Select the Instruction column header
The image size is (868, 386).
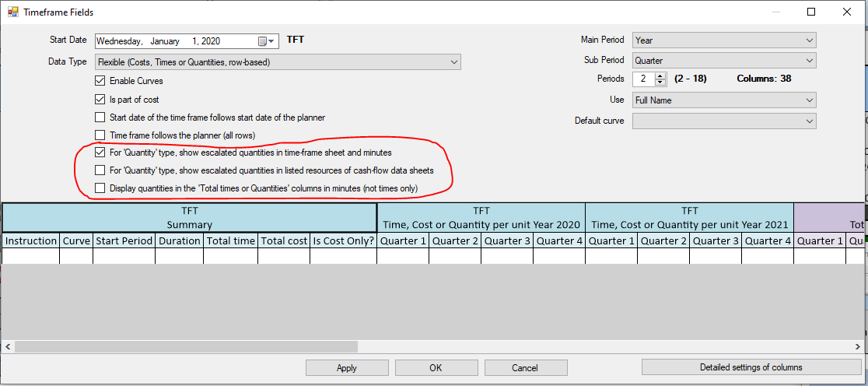[x=31, y=241]
